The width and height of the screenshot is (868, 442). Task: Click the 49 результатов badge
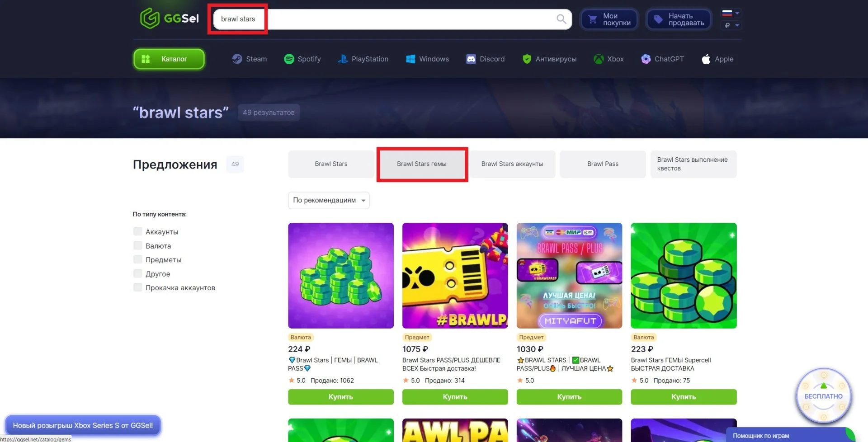point(269,113)
